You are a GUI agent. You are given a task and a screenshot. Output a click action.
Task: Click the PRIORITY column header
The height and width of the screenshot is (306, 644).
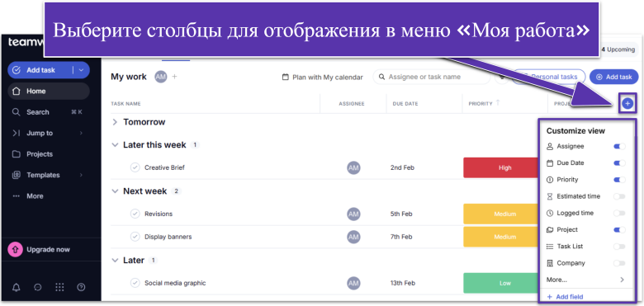point(481,104)
